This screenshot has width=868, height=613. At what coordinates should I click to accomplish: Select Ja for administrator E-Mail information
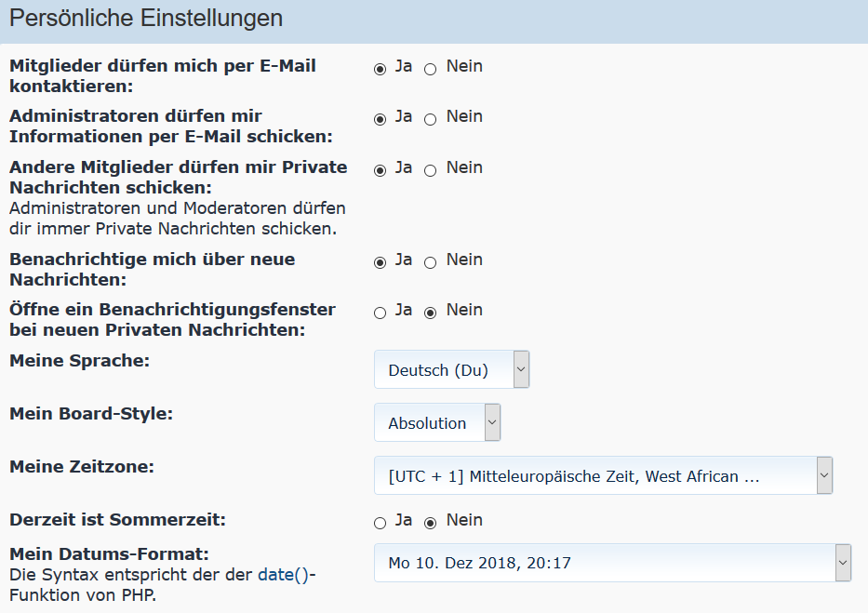click(380, 119)
